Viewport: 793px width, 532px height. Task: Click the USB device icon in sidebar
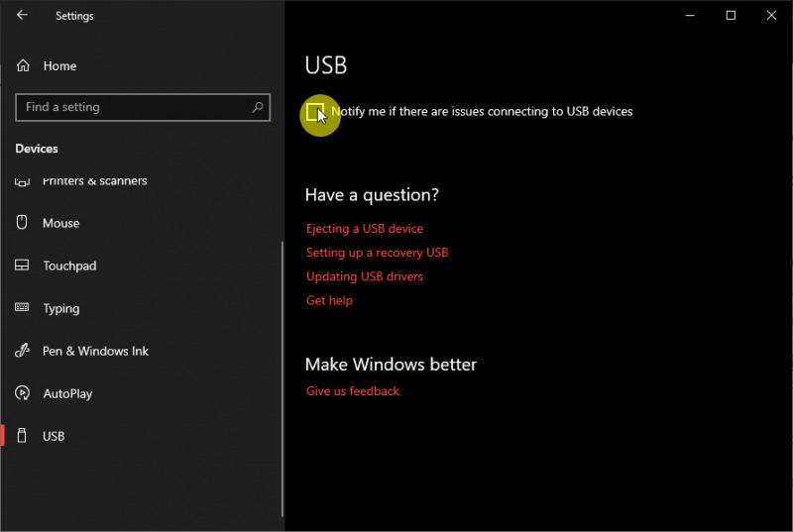[x=22, y=436]
